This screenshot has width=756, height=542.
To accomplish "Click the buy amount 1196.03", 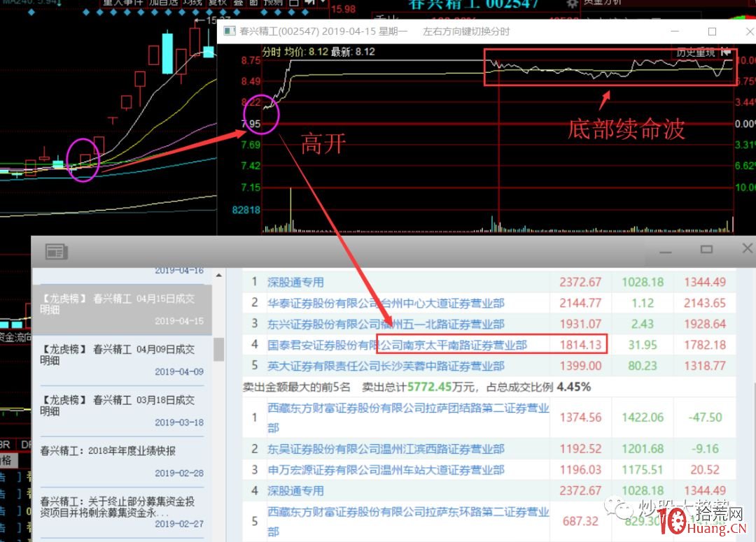I will [580, 470].
